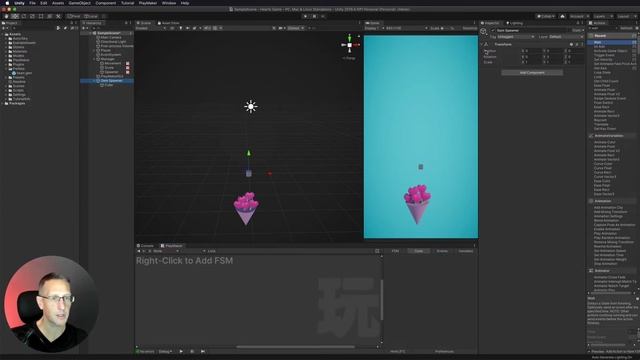This screenshot has width=640, height=360.
Task: Open the cloud services icon
Action: pos(562,16)
